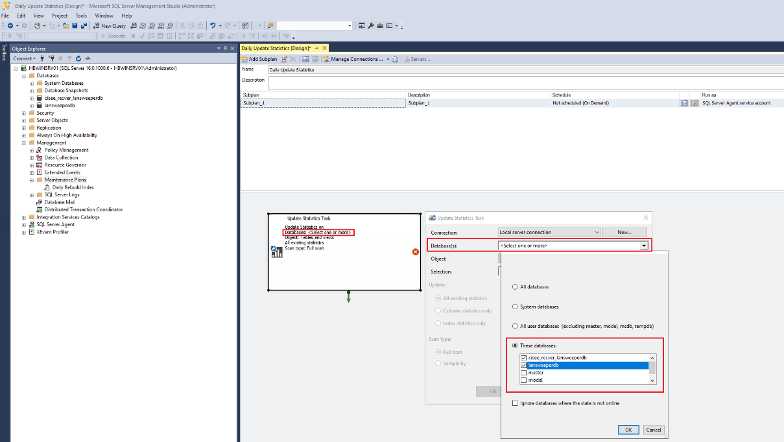Click Cancel in the database selection popup

(x=654, y=430)
